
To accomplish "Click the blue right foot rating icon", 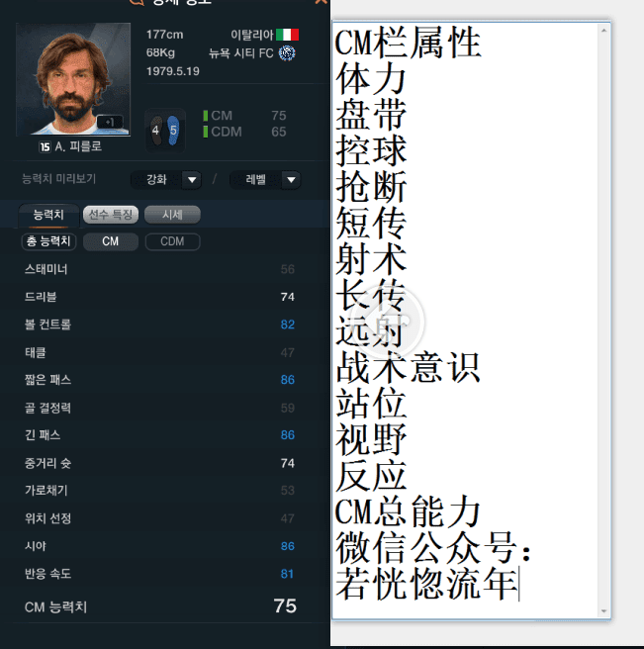I will tap(173, 131).
